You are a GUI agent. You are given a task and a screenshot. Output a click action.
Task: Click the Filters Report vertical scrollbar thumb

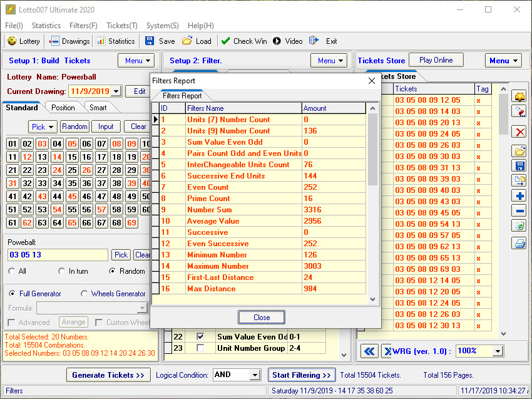[372, 150]
